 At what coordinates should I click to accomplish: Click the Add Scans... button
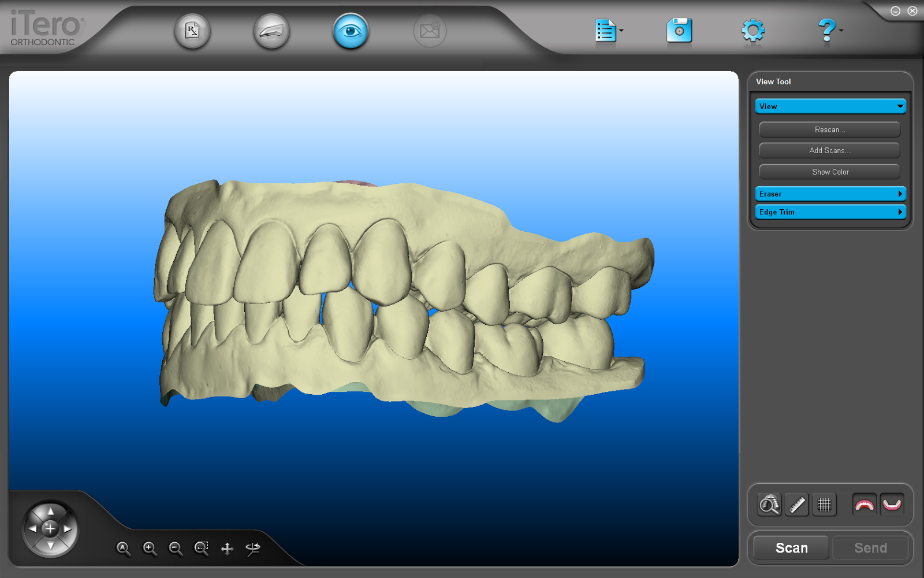coord(830,150)
